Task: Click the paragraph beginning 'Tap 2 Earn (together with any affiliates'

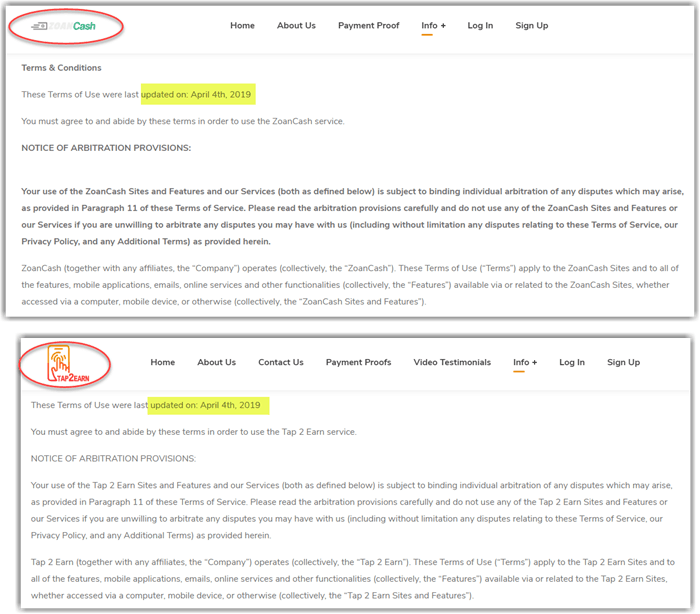Action: 353,579
